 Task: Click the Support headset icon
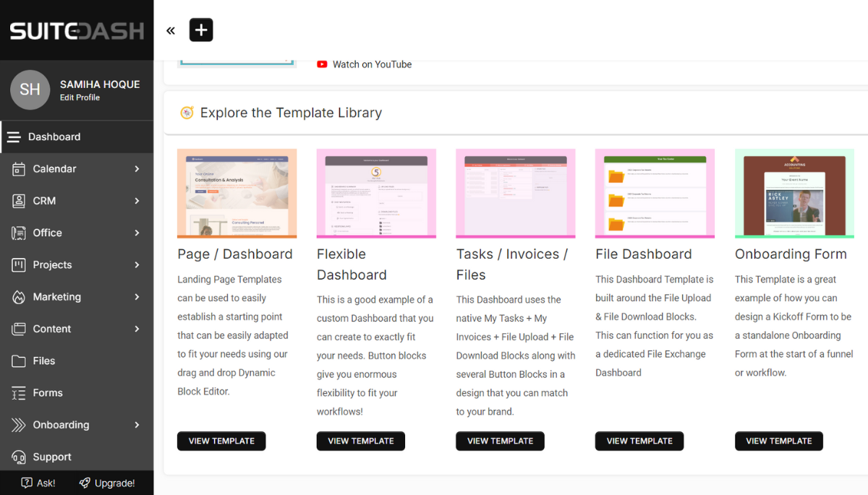tap(19, 457)
